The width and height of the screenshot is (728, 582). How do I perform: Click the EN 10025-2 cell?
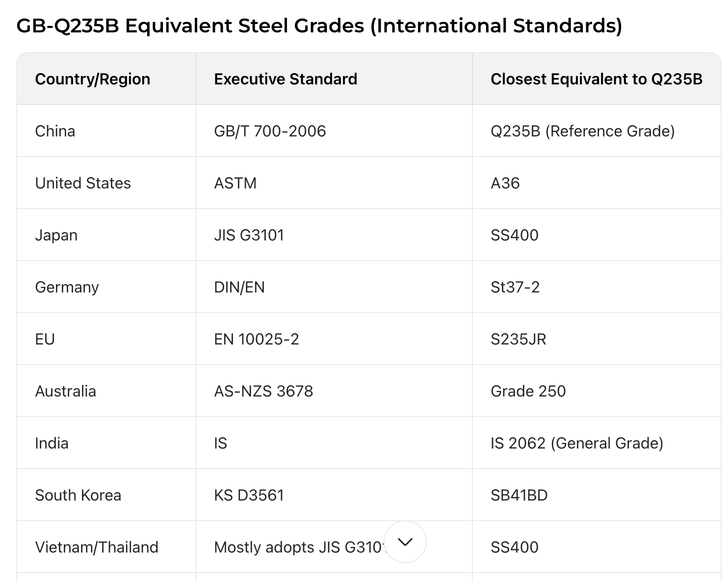point(256,339)
